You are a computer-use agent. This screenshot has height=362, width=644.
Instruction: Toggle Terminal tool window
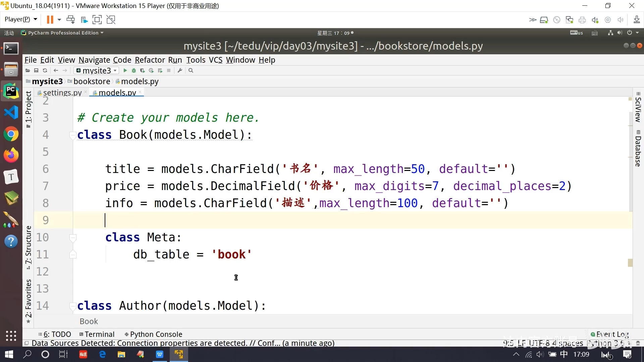pyautogui.click(x=97, y=334)
